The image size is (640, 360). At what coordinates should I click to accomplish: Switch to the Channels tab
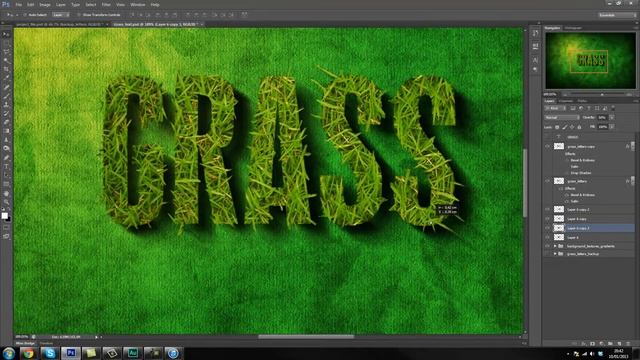tap(566, 101)
